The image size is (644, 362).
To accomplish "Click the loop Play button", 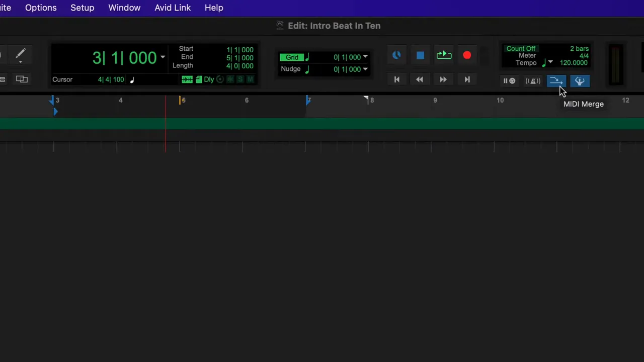I will [x=444, y=56].
